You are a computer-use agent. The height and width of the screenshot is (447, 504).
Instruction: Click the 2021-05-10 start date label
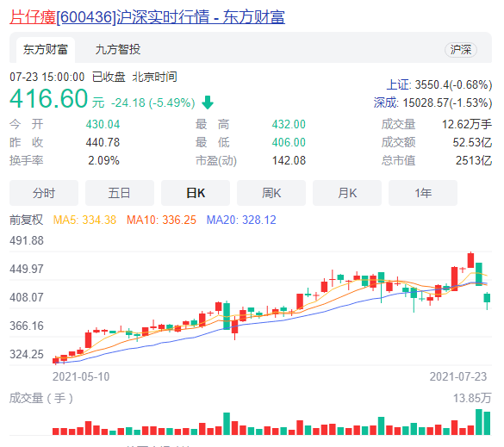coord(81,376)
